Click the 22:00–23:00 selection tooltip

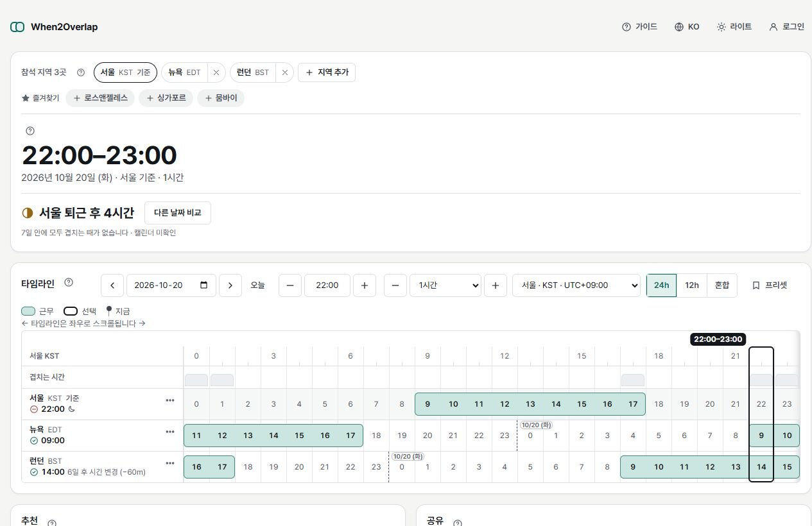click(x=718, y=339)
